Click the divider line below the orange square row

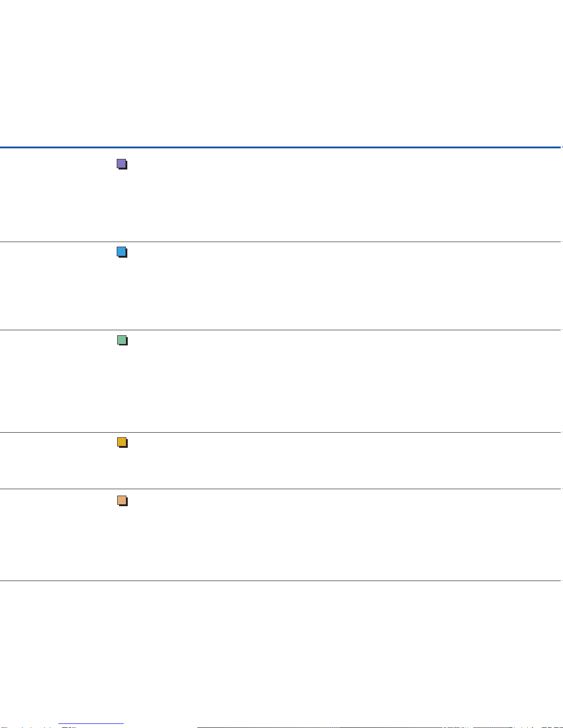click(281, 581)
